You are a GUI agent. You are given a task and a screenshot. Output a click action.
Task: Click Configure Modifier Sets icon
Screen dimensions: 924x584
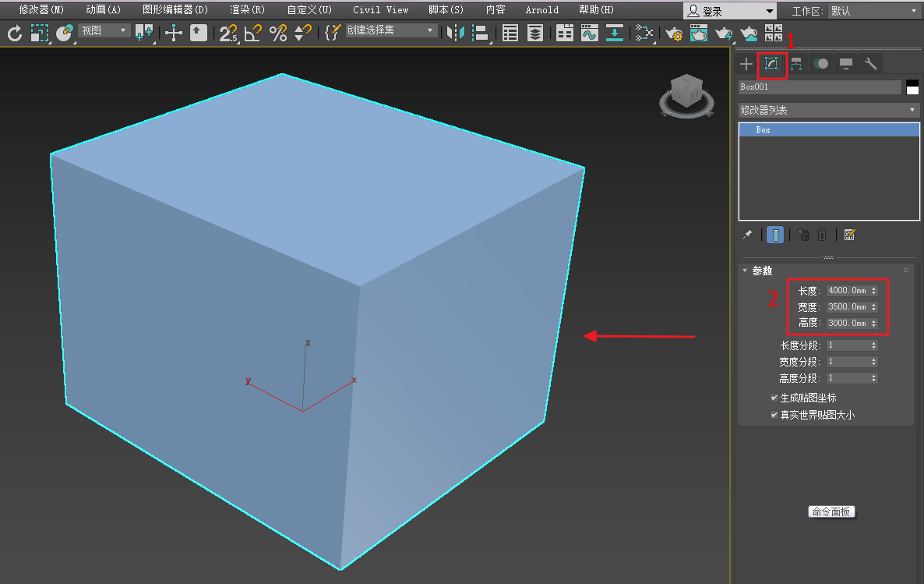coord(849,235)
